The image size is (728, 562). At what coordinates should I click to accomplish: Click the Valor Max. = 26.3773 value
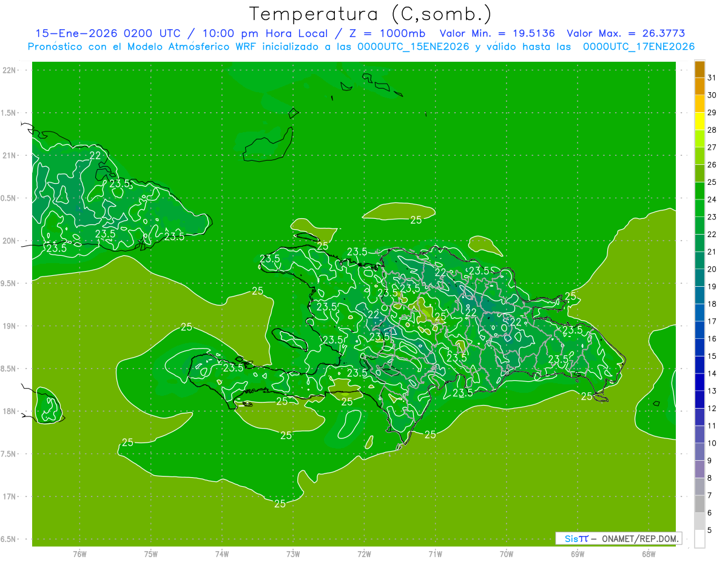tap(626, 33)
